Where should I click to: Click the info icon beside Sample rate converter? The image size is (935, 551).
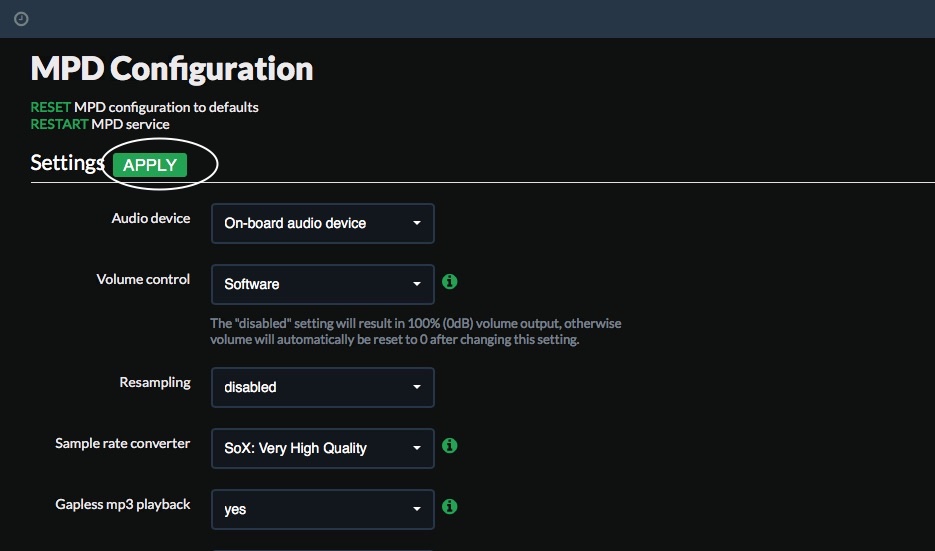point(450,445)
